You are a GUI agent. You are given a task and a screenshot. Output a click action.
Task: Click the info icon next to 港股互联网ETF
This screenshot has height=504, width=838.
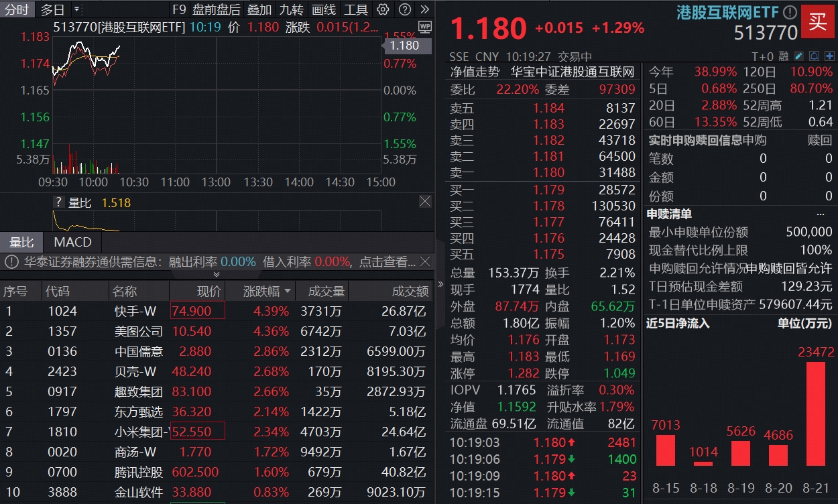(x=790, y=11)
